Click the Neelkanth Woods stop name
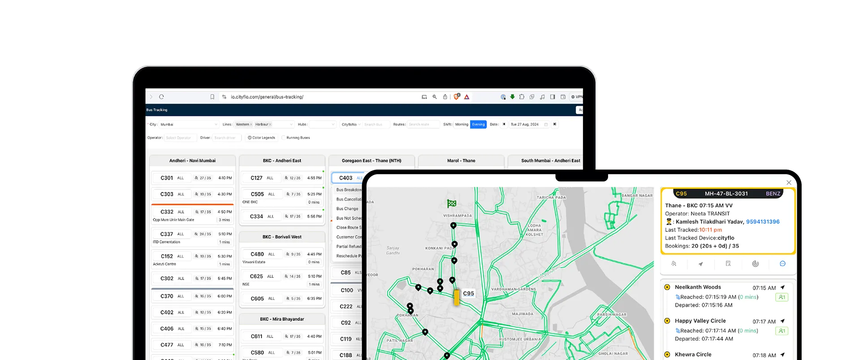The width and height of the screenshot is (868, 360). click(x=698, y=287)
